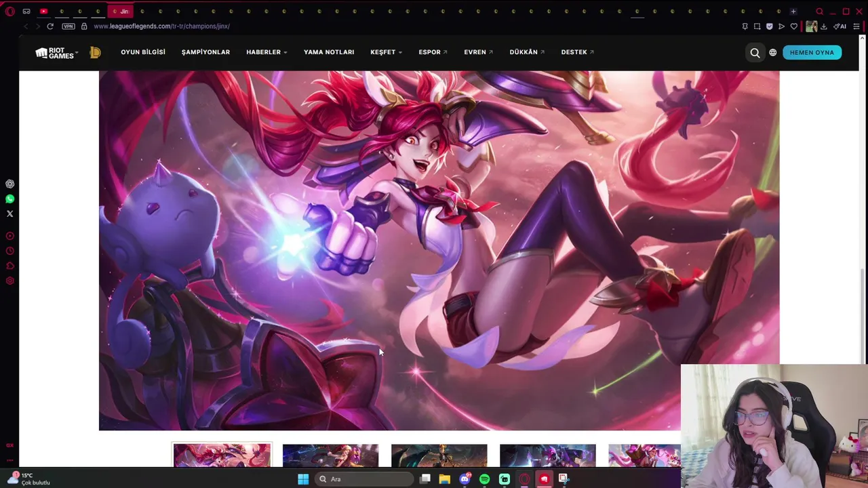Open Snipping Tool on the taskbar

pyautogui.click(x=564, y=479)
